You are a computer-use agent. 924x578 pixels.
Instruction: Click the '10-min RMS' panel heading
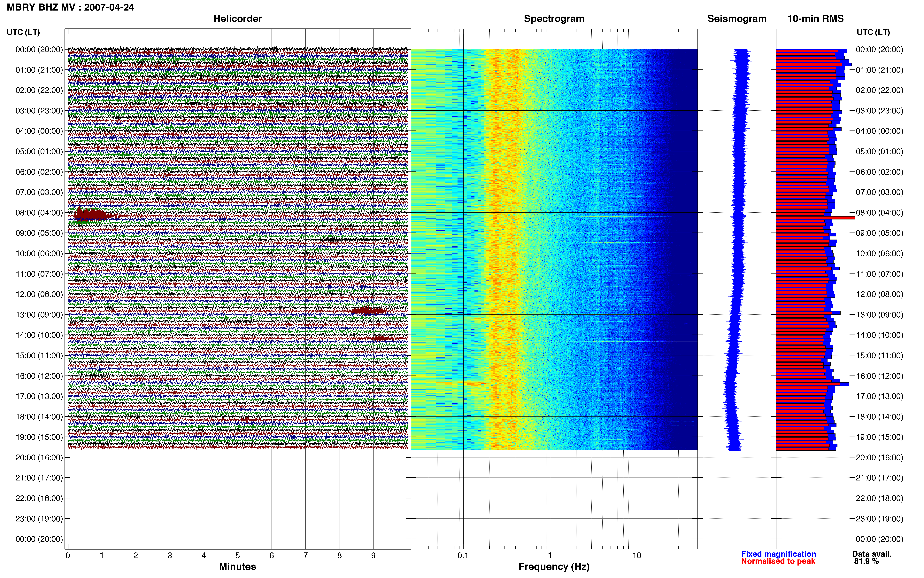pyautogui.click(x=816, y=19)
